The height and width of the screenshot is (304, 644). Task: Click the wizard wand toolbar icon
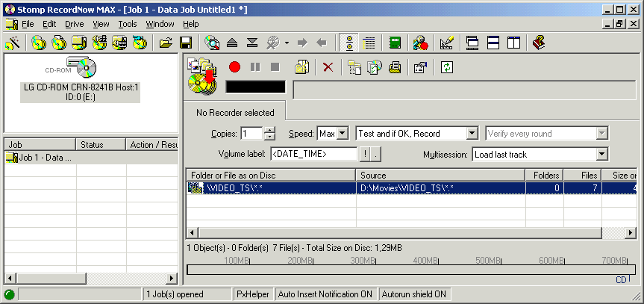(x=13, y=43)
